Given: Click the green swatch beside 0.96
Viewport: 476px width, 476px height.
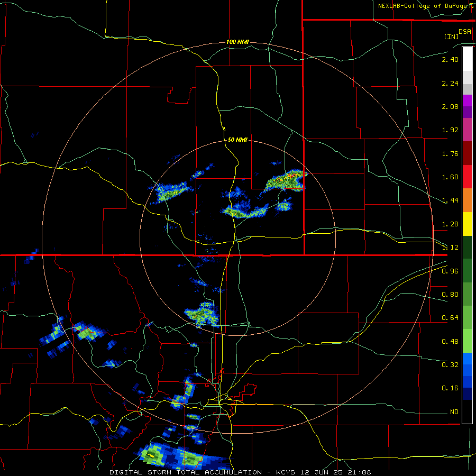Looking at the screenshot, I should (467, 271).
